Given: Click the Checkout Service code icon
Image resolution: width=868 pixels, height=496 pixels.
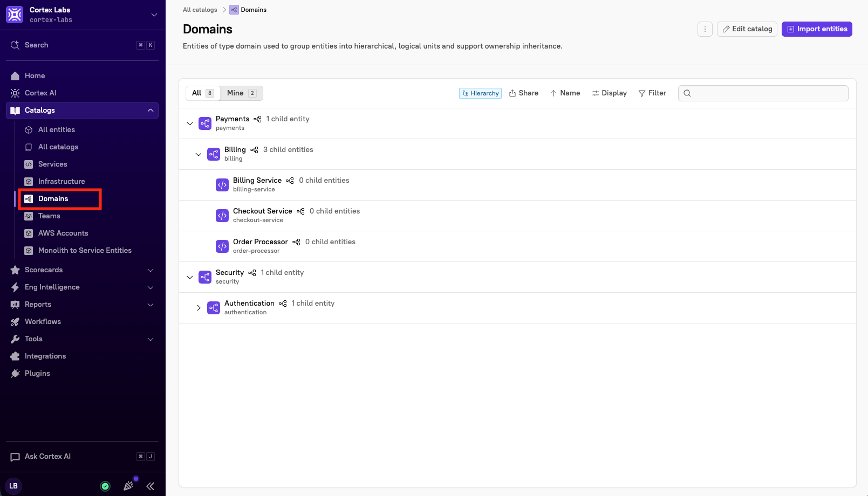Looking at the screenshot, I should (222, 216).
